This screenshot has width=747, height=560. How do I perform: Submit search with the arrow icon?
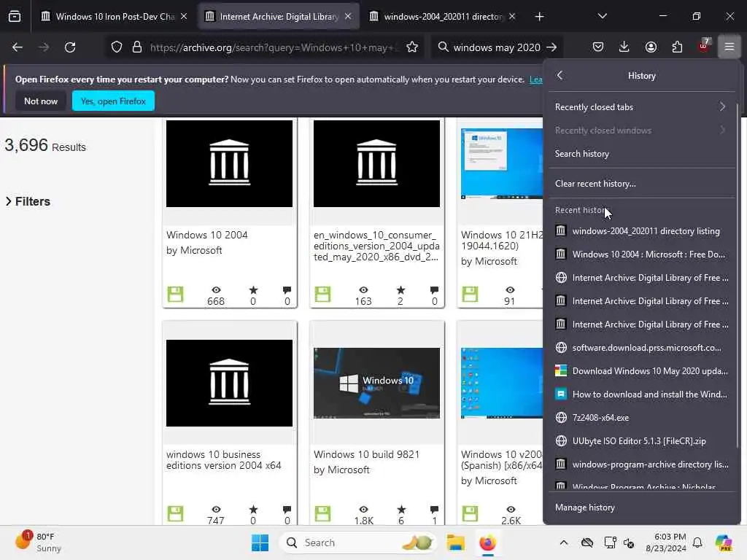pos(551,47)
